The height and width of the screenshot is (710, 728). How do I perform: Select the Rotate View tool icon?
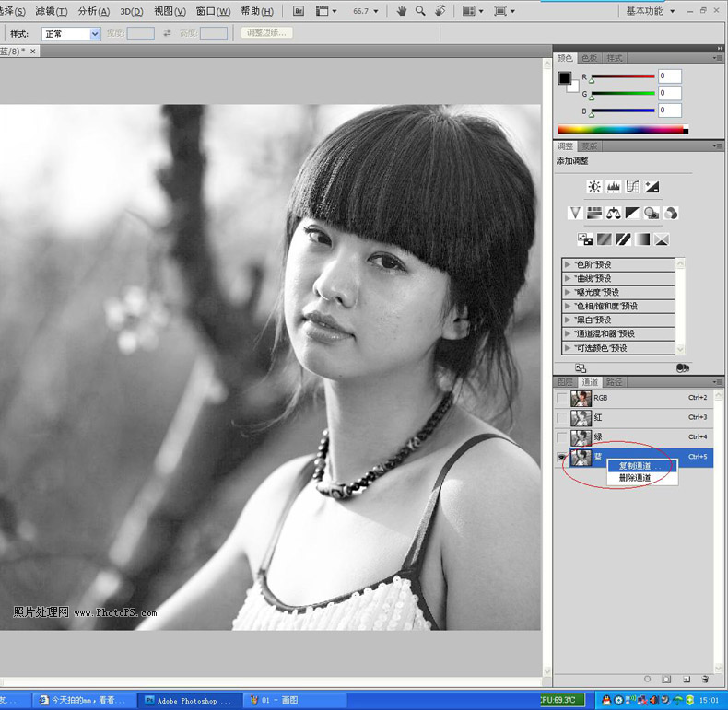coord(440,11)
